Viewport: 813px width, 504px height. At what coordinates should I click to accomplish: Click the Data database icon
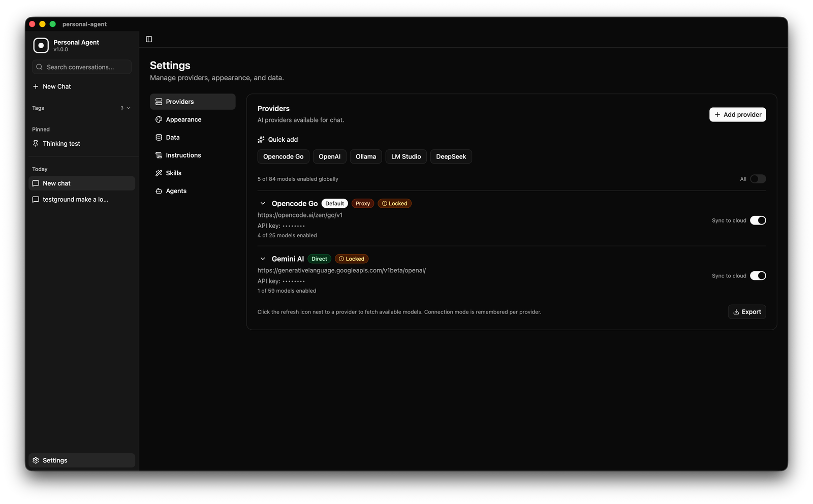click(x=159, y=137)
